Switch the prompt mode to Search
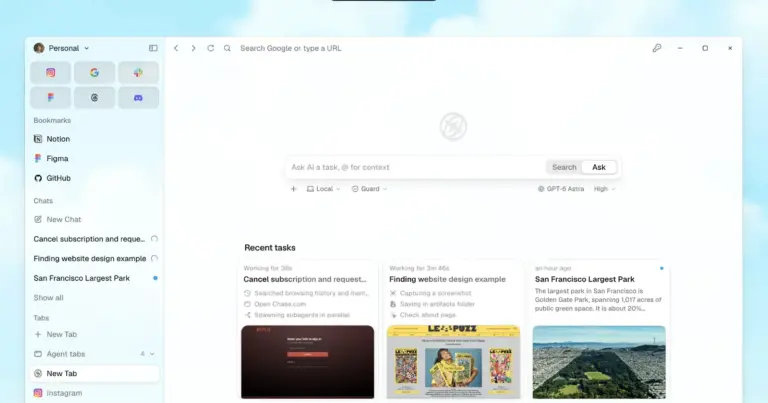768x403 pixels. 564,167
